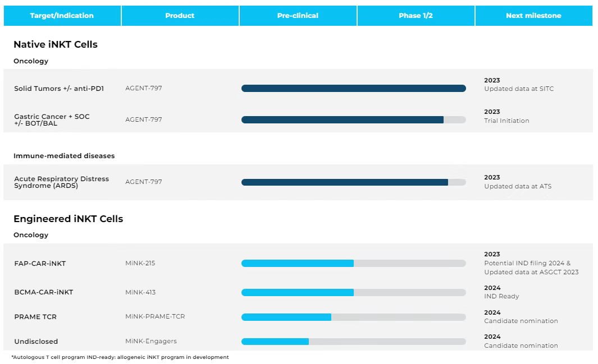
Task: Select the MiNK-PRAME-TCR product name
Action: click(x=155, y=316)
